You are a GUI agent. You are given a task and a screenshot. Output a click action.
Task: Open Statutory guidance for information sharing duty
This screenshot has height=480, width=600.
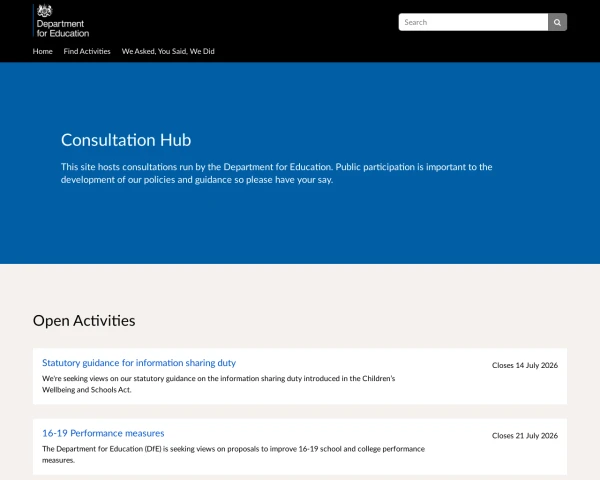pyautogui.click(x=139, y=362)
